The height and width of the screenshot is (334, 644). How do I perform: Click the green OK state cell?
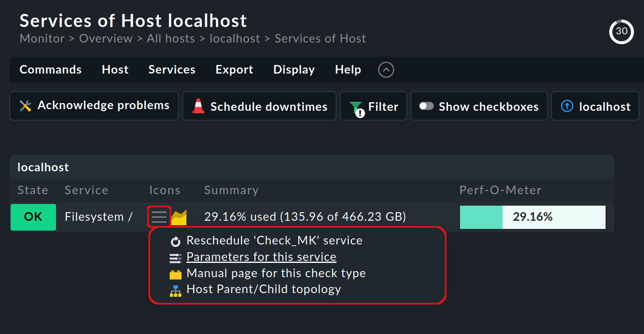coord(33,217)
